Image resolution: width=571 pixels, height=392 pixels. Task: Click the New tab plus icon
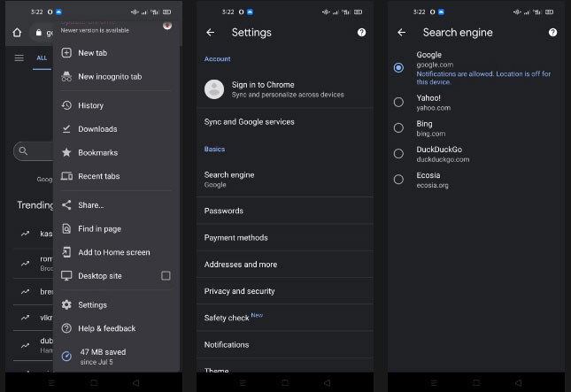pyautogui.click(x=66, y=53)
